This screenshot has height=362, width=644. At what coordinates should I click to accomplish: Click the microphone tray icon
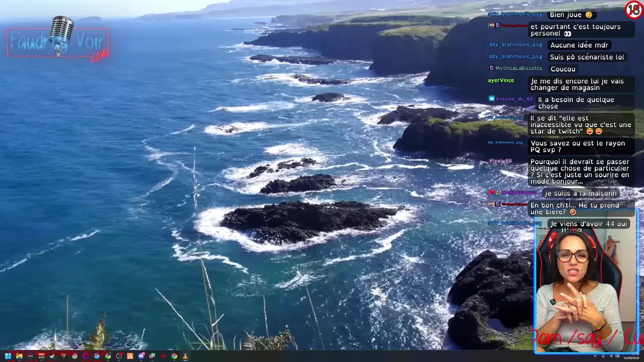pyautogui.click(x=603, y=356)
